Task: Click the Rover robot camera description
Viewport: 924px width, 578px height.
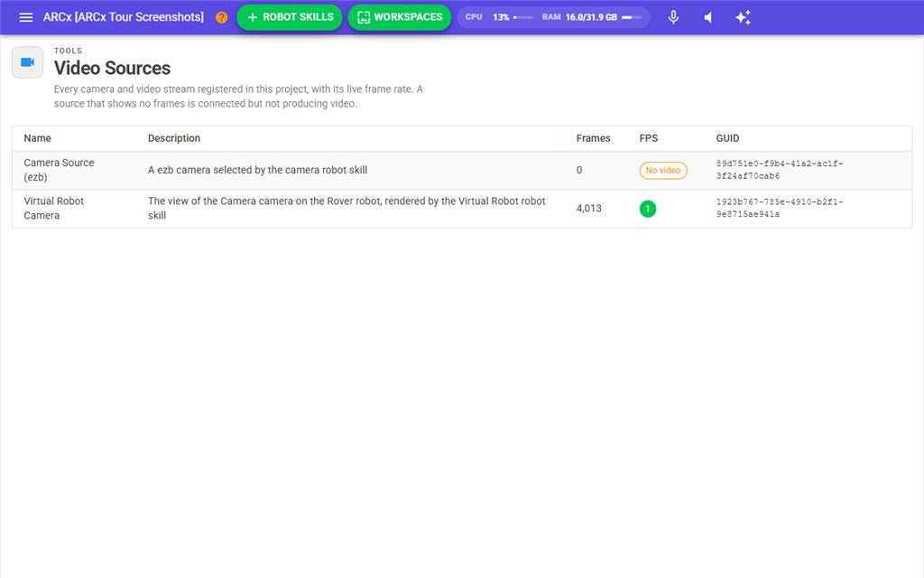Action: 346,209
